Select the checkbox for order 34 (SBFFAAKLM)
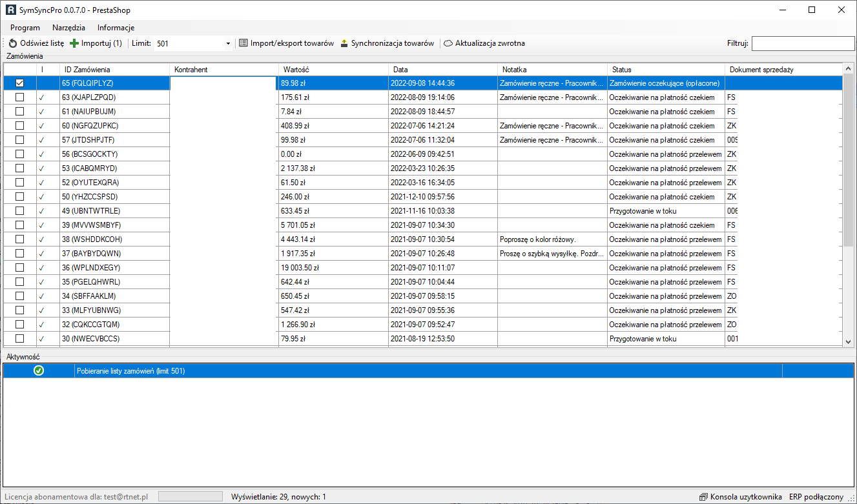The image size is (857, 504). click(20, 296)
